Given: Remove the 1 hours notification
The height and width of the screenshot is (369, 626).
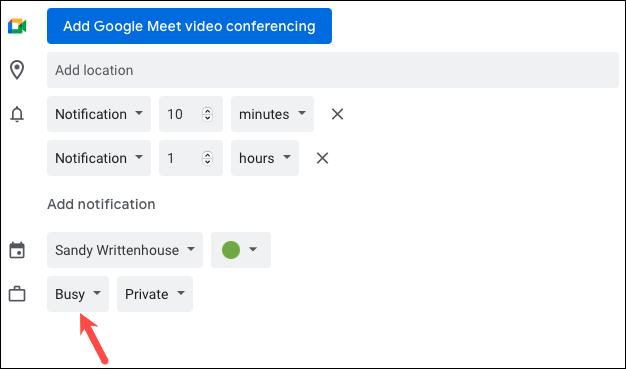Looking at the screenshot, I should coord(322,158).
